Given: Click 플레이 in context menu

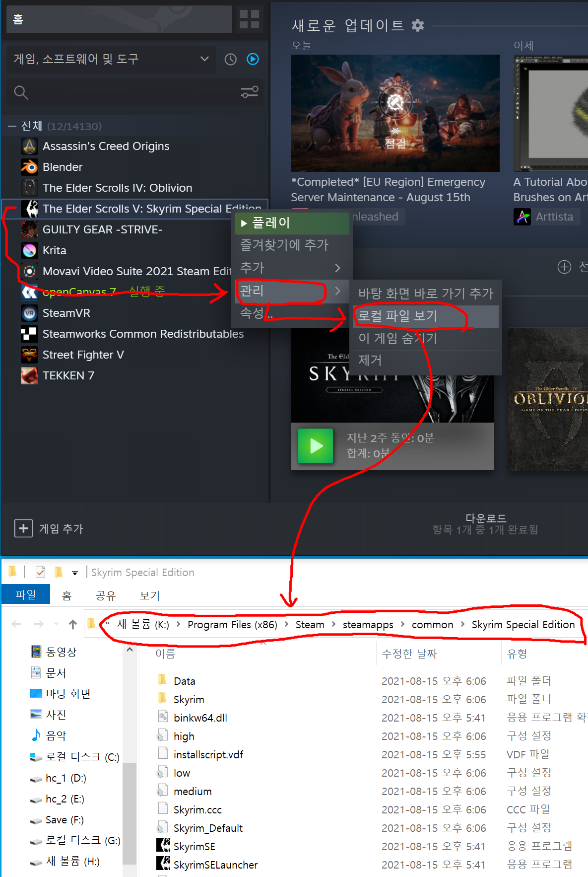Looking at the screenshot, I should 292,223.
